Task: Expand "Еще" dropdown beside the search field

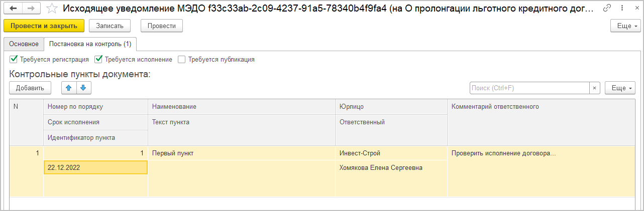Action: (x=620, y=88)
